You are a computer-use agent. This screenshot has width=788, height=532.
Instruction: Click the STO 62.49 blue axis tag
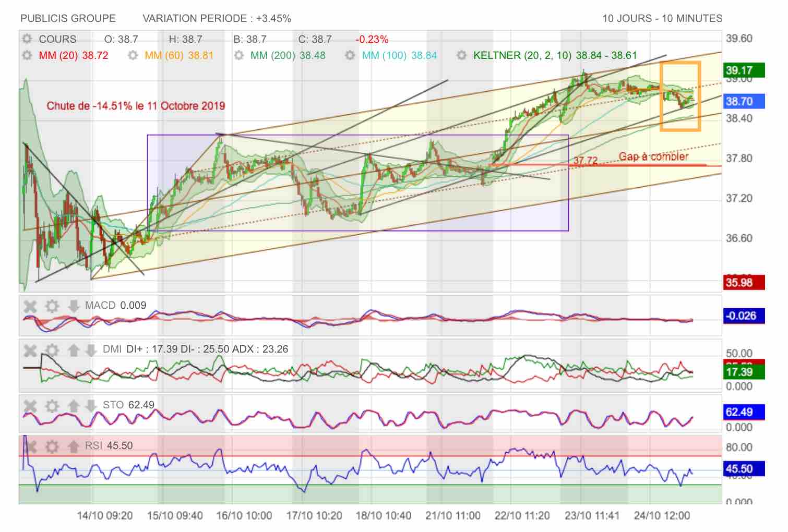pyautogui.click(x=744, y=412)
